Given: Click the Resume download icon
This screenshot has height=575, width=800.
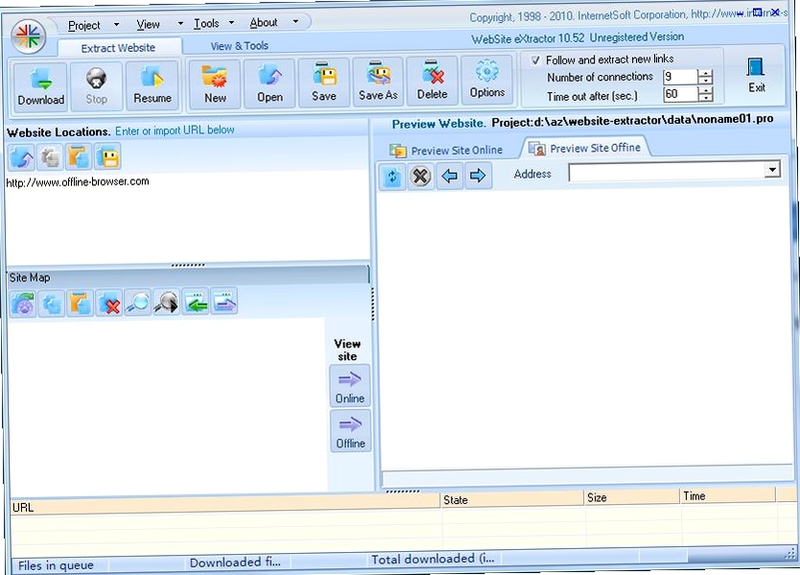Looking at the screenshot, I should point(152,85).
